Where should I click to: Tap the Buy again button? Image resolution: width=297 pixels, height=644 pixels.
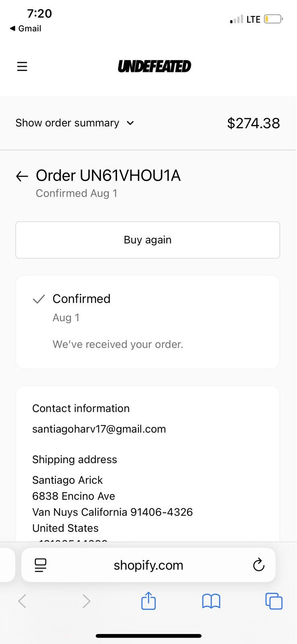coord(147,240)
